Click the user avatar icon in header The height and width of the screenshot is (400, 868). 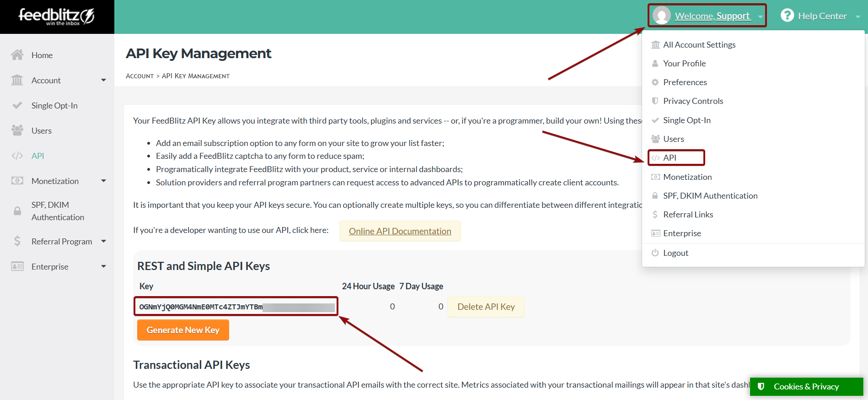tap(661, 16)
